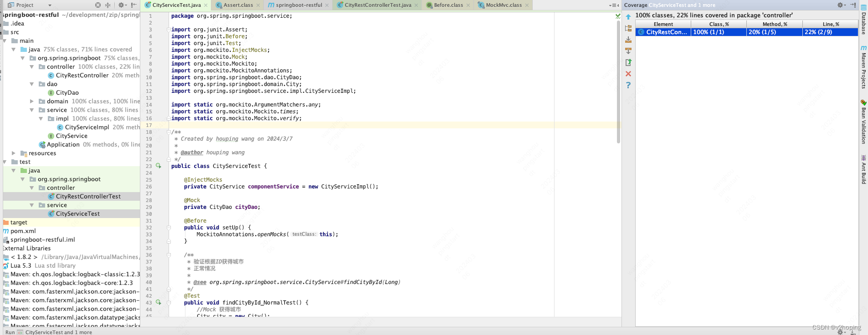Select pom.xml in the project tree
Image resolution: width=868 pixels, height=335 pixels.
click(x=23, y=231)
